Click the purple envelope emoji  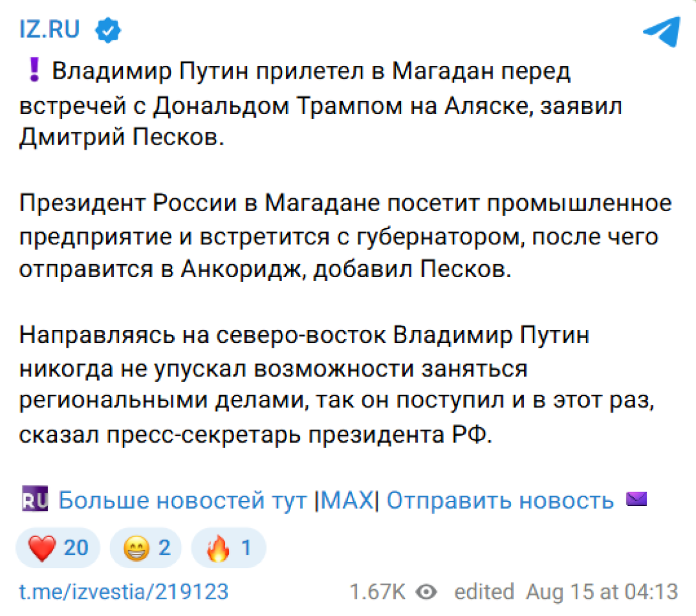click(637, 499)
